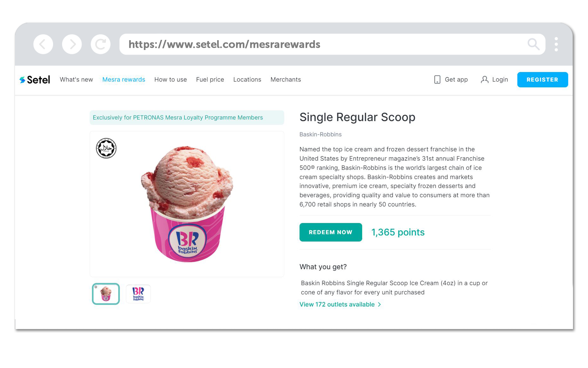Select the Baskin Robbins logo thumbnail
Screen dimensions: 588x368
138,294
